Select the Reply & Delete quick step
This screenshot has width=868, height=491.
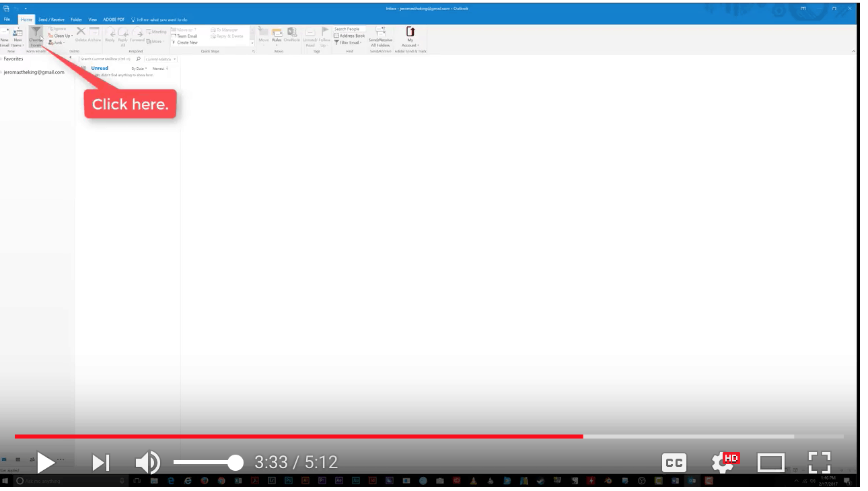coord(227,36)
